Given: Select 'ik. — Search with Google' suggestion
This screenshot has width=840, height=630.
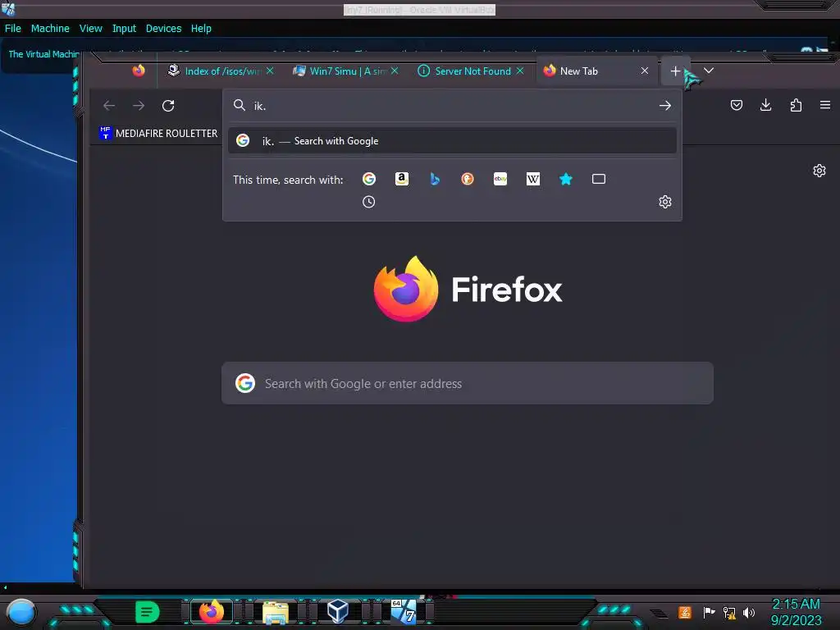Looking at the screenshot, I should (x=452, y=141).
